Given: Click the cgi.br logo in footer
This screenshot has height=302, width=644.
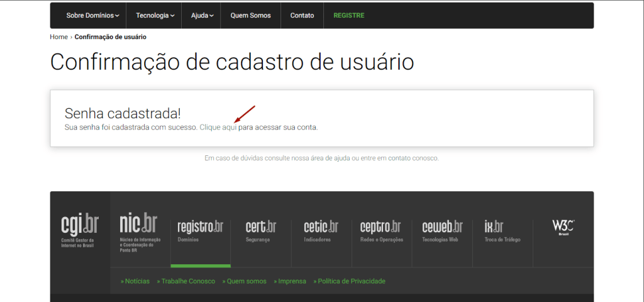Looking at the screenshot, I should point(79,230).
